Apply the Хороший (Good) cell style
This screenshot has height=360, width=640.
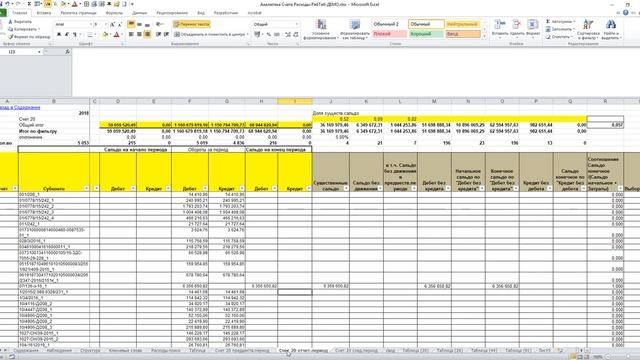tap(426, 34)
